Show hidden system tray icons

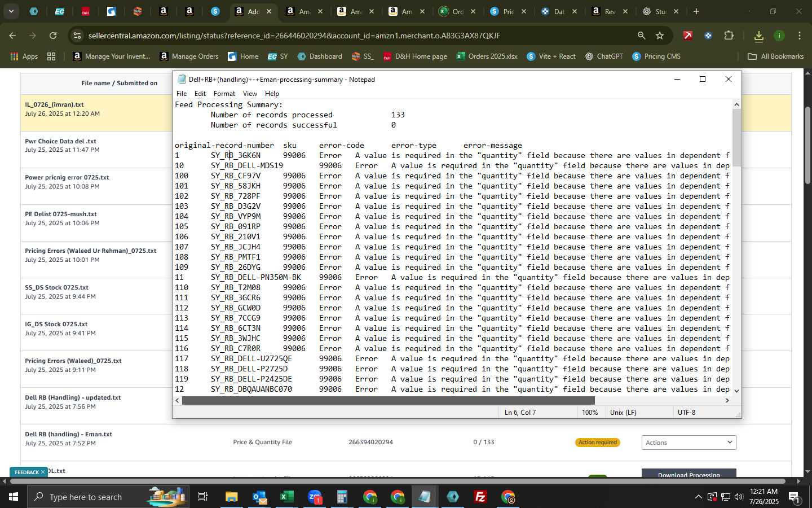point(698,497)
